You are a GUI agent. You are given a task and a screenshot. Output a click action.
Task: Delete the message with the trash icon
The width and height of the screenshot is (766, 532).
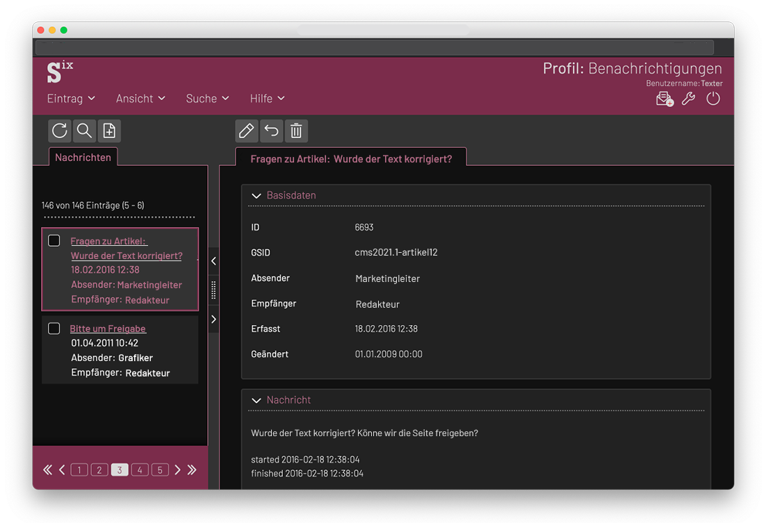[x=297, y=131]
